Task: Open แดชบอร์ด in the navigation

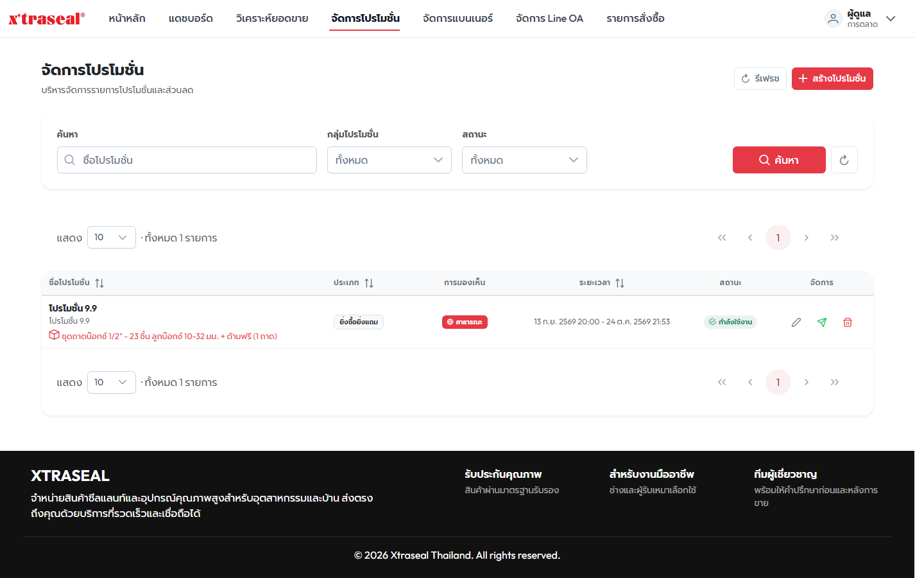Action: 191,19
